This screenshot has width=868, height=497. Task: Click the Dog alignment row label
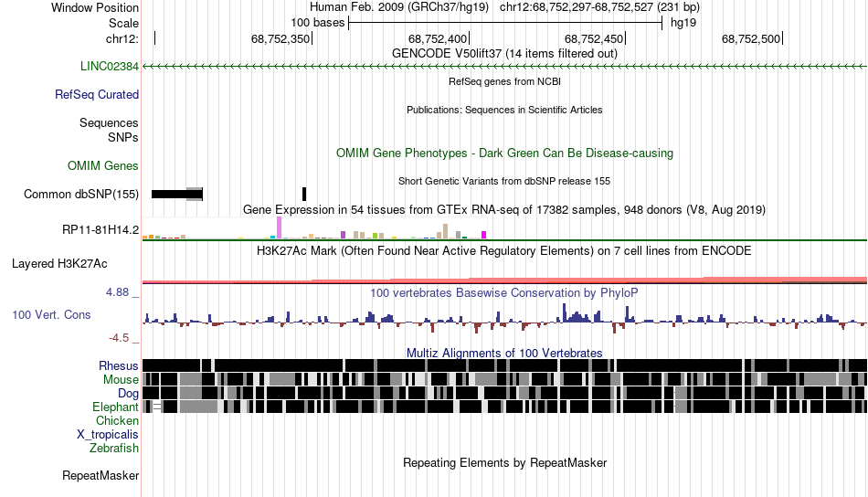[x=129, y=394]
